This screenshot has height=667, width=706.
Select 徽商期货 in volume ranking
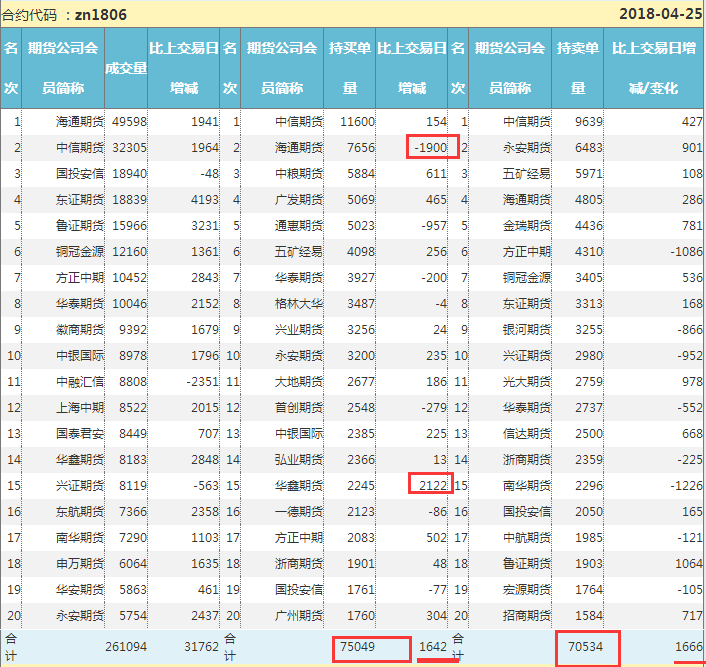coord(80,330)
